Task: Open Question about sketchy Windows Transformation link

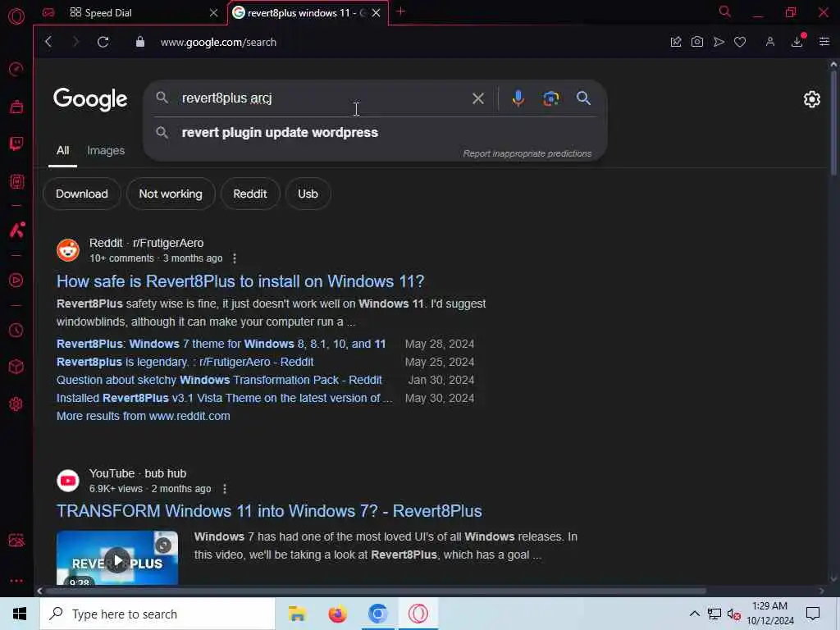Action: [x=219, y=381]
